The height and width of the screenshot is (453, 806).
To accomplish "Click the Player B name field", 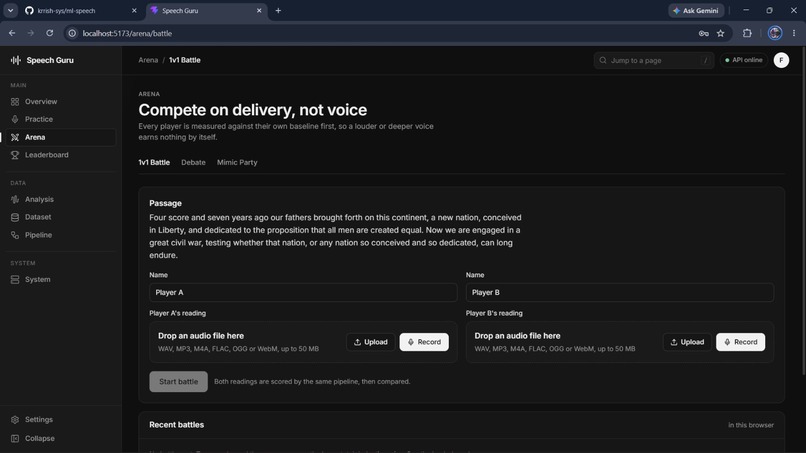I will tap(620, 292).
